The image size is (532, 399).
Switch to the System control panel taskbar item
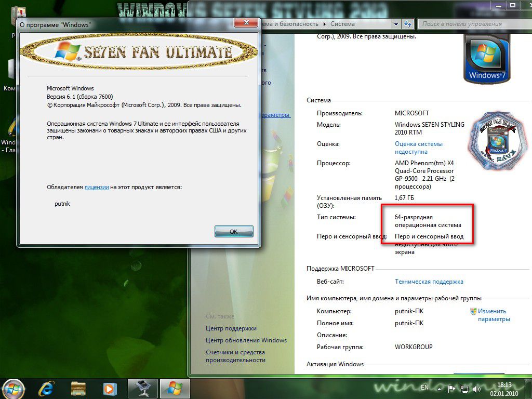pyautogui.click(x=143, y=389)
